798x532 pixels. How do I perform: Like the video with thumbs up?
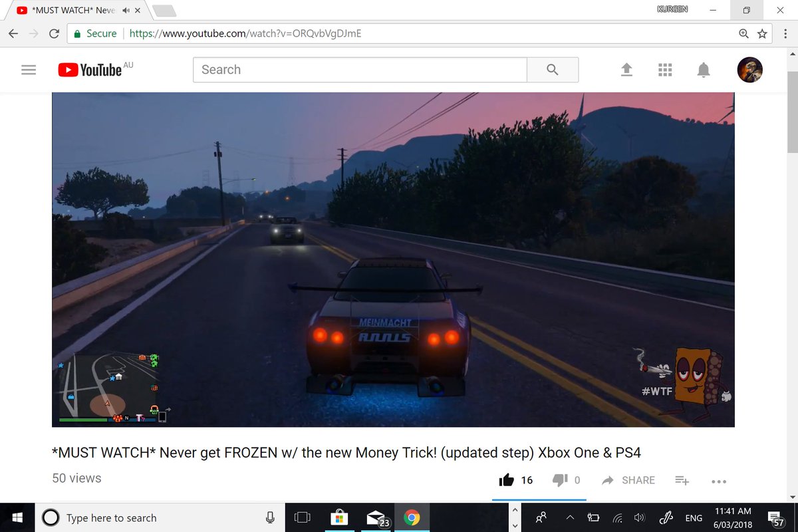[x=506, y=480]
